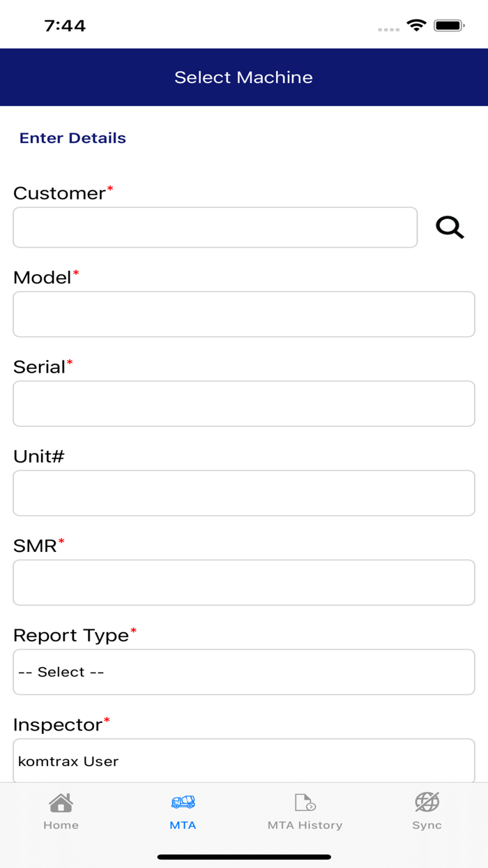The image size is (488, 868).
Task: Tap the MTA truck icon
Action: click(183, 802)
